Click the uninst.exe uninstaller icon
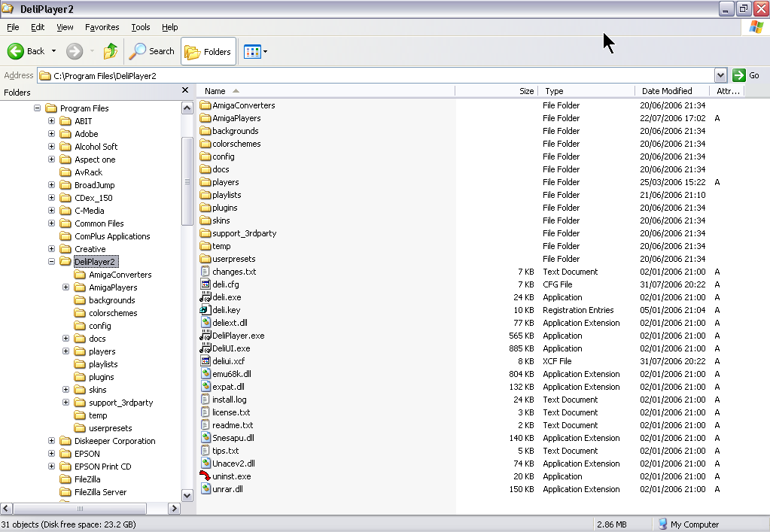770x532 pixels. 205,476
